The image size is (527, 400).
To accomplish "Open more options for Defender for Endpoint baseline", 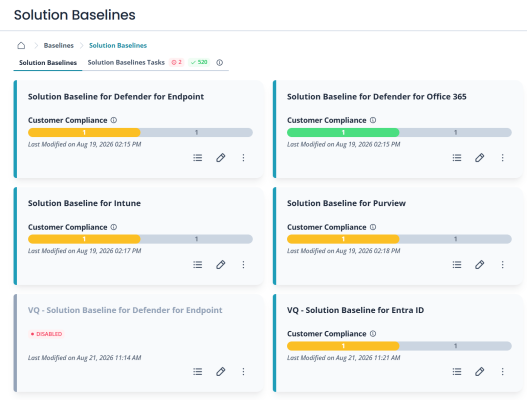I will point(243,158).
